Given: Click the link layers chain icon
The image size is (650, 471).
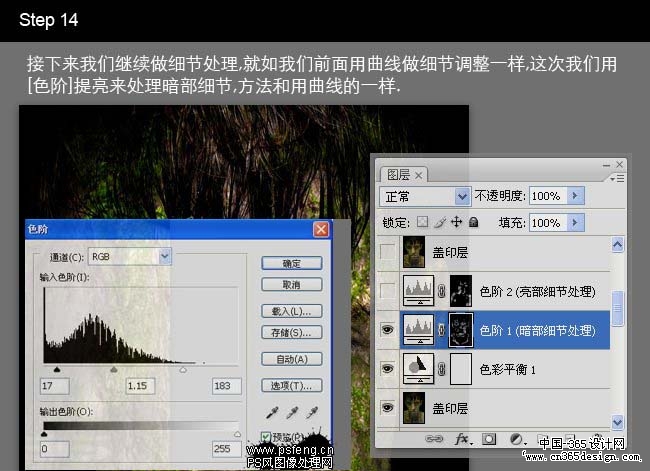Looking at the screenshot, I should coord(434,439).
